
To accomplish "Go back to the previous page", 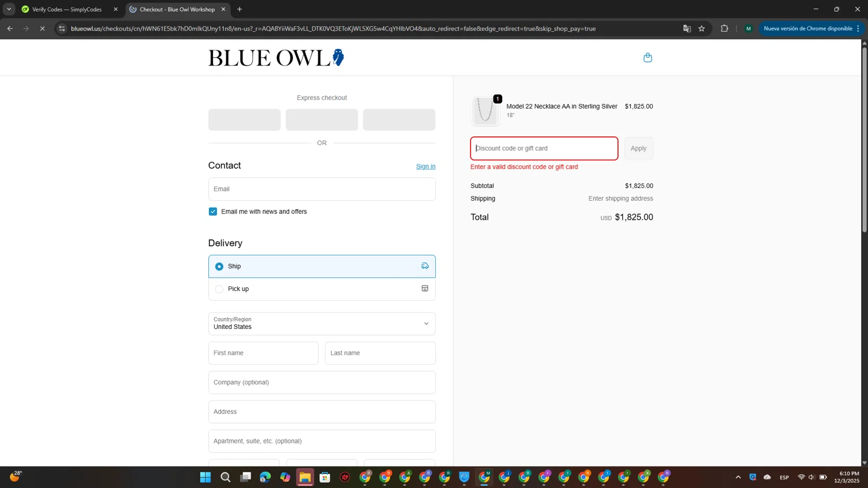I will (10, 28).
